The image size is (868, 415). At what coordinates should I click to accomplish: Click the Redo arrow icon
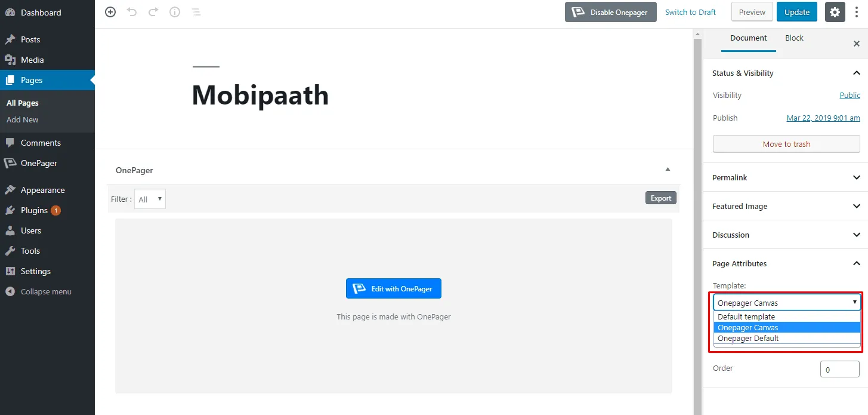(x=153, y=12)
